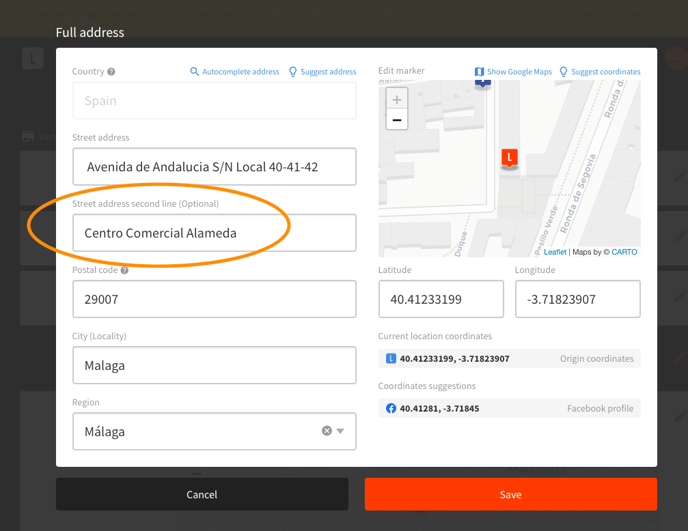Click the map zoom in plus button
688x531 pixels.
[x=397, y=100]
